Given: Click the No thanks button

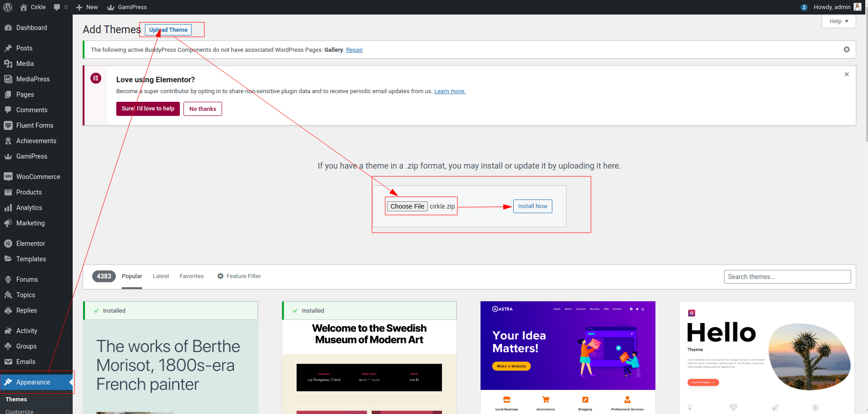Looking at the screenshot, I should [203, 109].
